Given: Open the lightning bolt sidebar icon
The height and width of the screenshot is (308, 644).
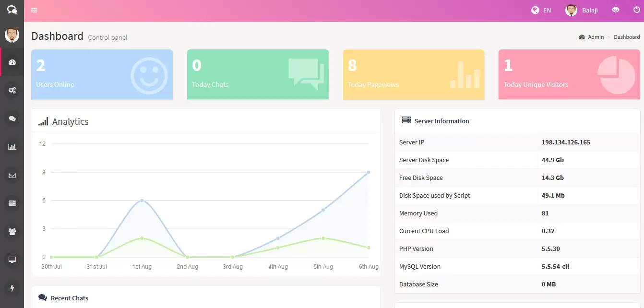Looking at the screenshot, I should [x=12, y=288].
